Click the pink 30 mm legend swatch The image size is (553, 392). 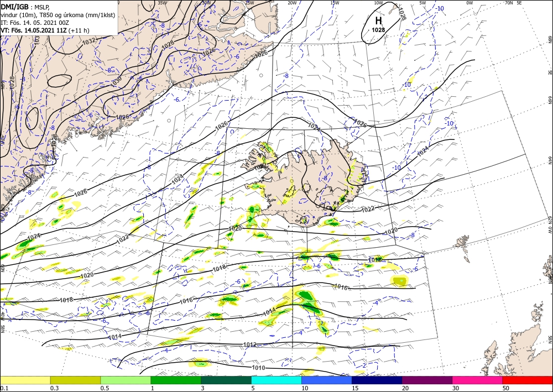click(x=478, y=380)
